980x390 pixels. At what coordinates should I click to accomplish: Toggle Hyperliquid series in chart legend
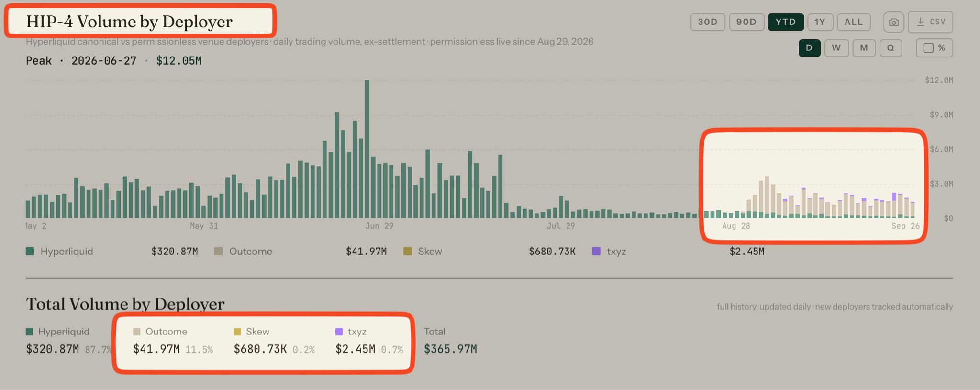click(59, 252)
